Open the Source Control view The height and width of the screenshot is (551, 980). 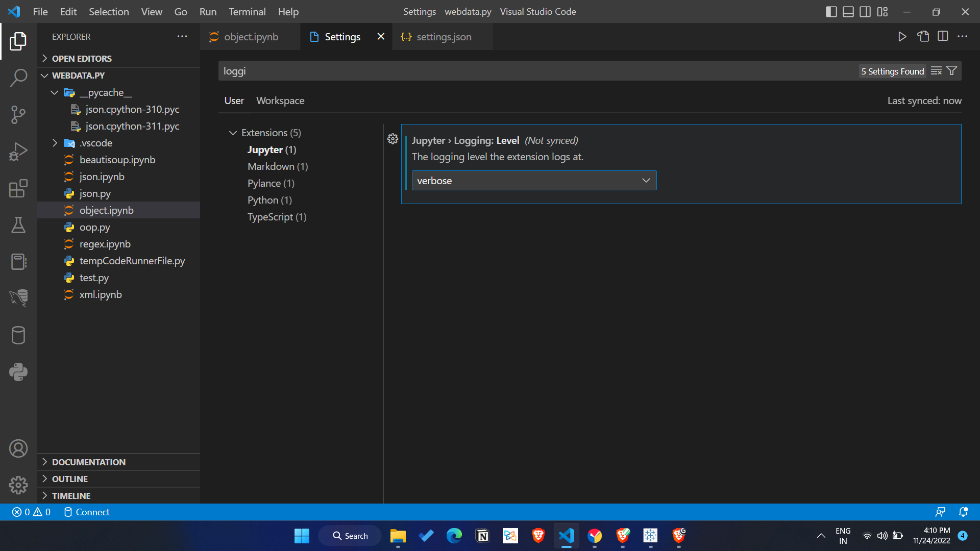tap(18, 115)
